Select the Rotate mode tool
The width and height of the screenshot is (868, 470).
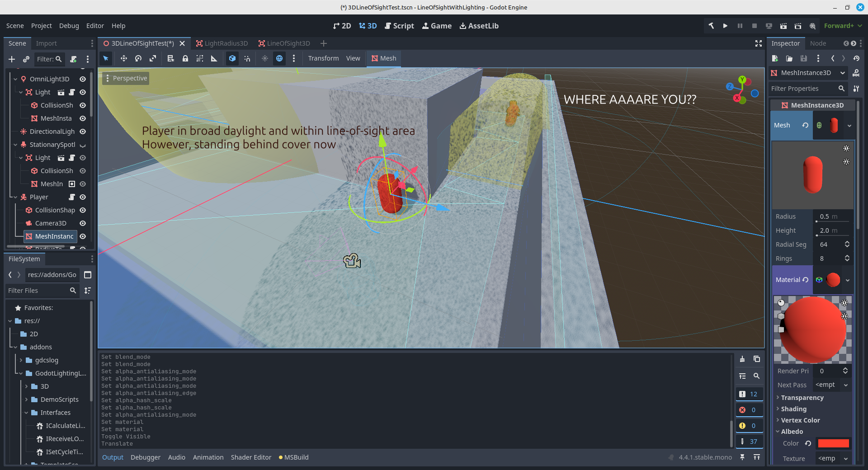tap(138, 58)
